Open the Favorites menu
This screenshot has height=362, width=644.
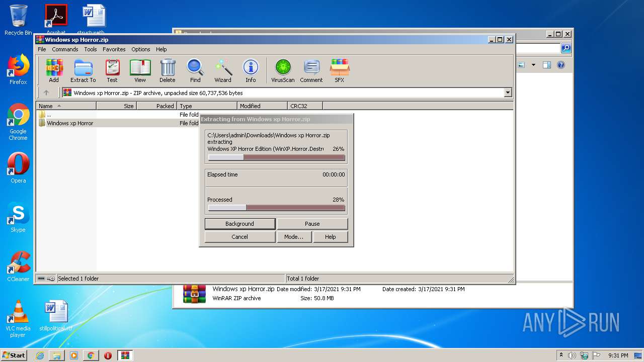[x=114, y=49]
